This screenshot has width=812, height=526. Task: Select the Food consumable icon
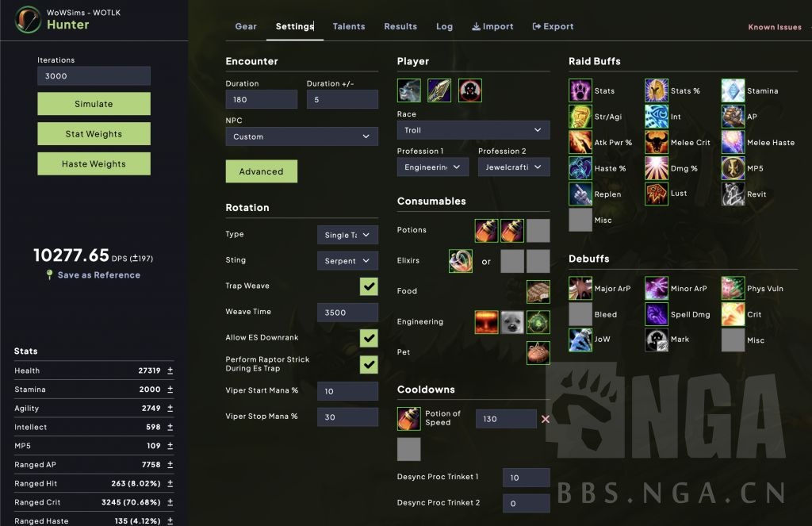[x=538, y=291]
